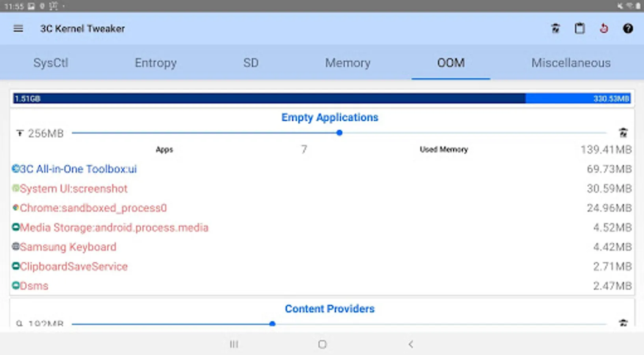Tap the ClipboardSaveService app icon
The height and width of the screenshot is (355, 644).
(x=15, y=266)
